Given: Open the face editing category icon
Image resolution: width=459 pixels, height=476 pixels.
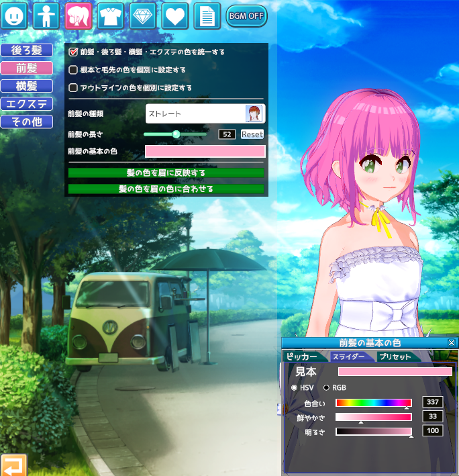Looking at the screenshot, I should [15, 15].
